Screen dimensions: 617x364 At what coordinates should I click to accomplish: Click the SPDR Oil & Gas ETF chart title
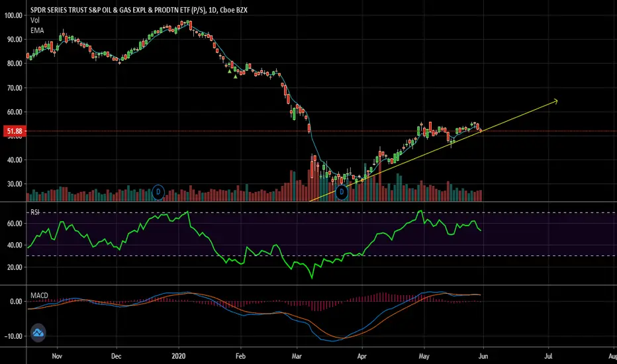pos(139,10)
